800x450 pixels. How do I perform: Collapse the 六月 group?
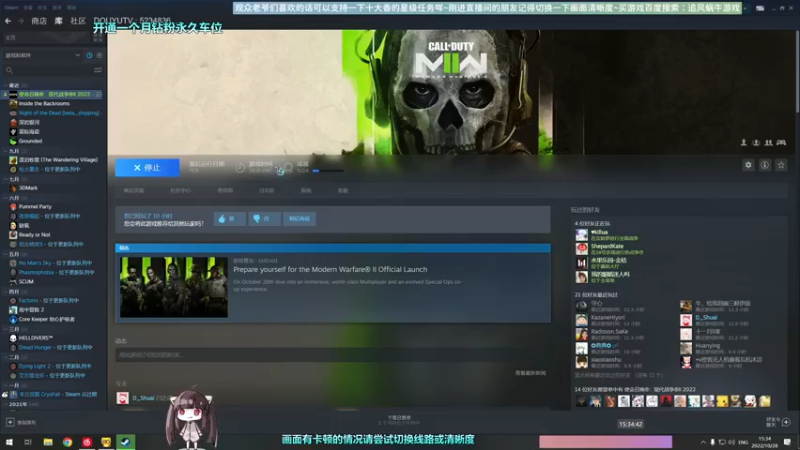[x=6, y=198]
